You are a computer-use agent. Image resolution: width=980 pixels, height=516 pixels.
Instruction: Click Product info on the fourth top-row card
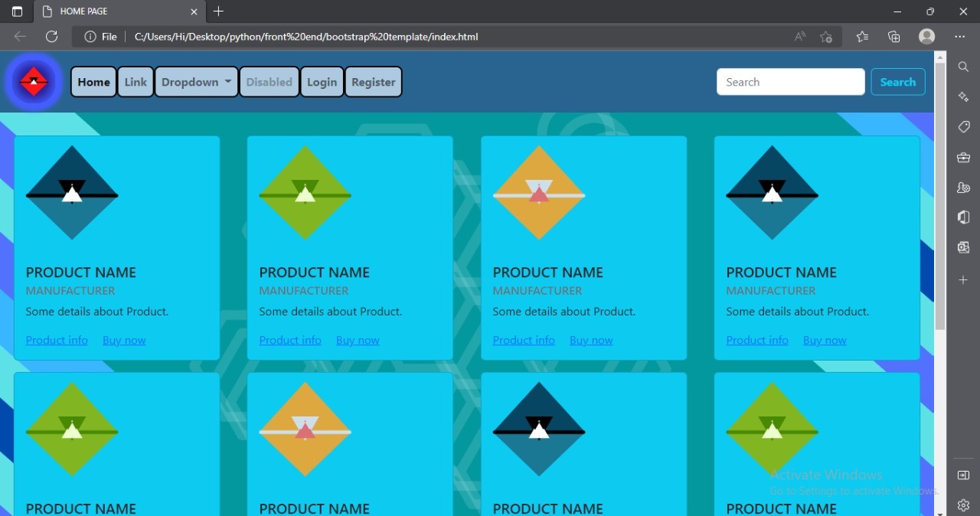click(757, 340)
